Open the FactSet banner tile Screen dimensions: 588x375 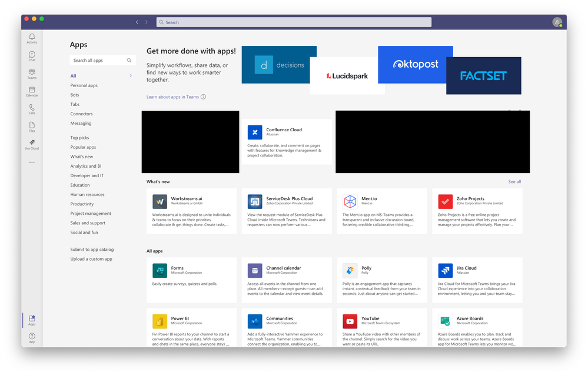tap(484, 76)
